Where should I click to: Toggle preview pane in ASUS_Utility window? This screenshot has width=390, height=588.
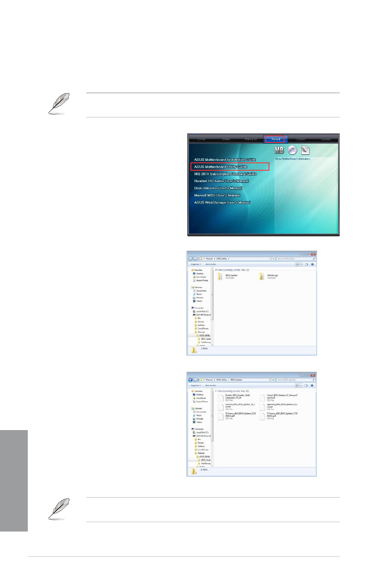[x=307, y=264]
